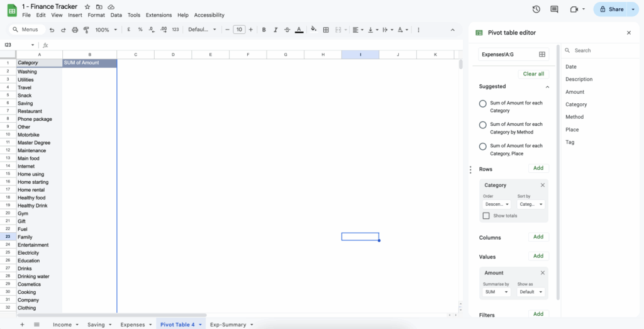Viewport: 644px width, 329px height.
Task: Collapse the Suggested section
Action: (547, 87)
